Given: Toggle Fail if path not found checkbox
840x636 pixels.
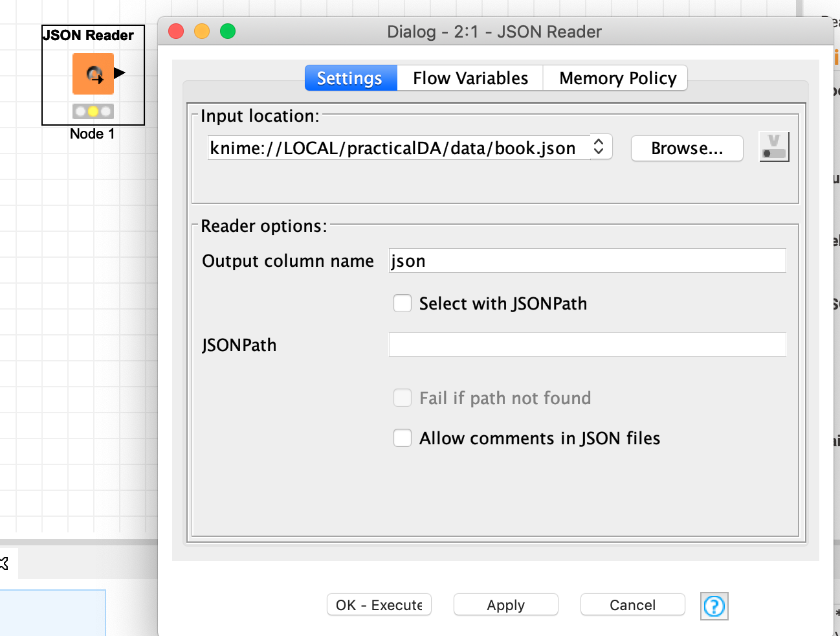Looking at the screenshot, I should [403, 398].
